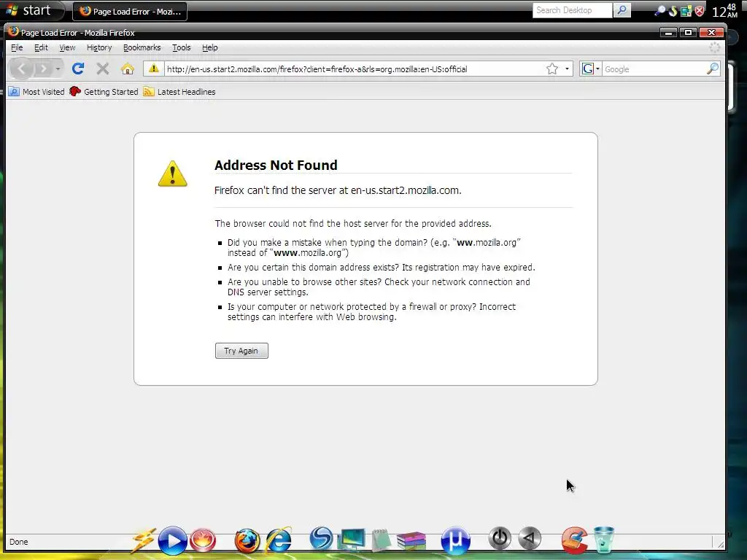Select the Page Load Error taskbar button
The image size is (747, 560).
pyautogui.click(x=130, y=12)
